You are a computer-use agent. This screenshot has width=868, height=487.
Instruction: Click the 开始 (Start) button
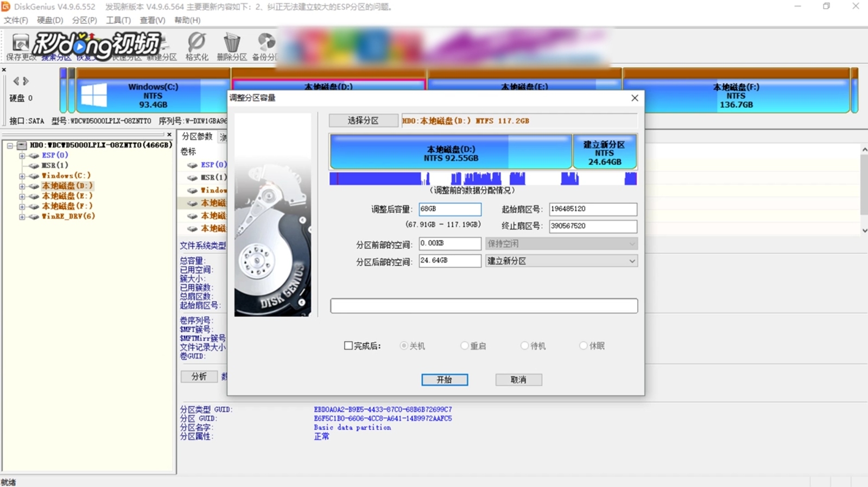(445, 380)
